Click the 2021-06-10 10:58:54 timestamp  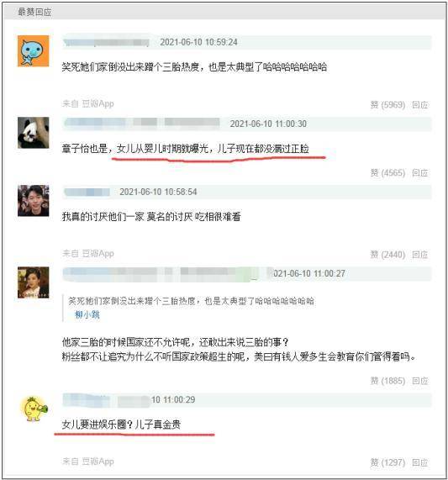pyautogui.click(x=158, y=192)
